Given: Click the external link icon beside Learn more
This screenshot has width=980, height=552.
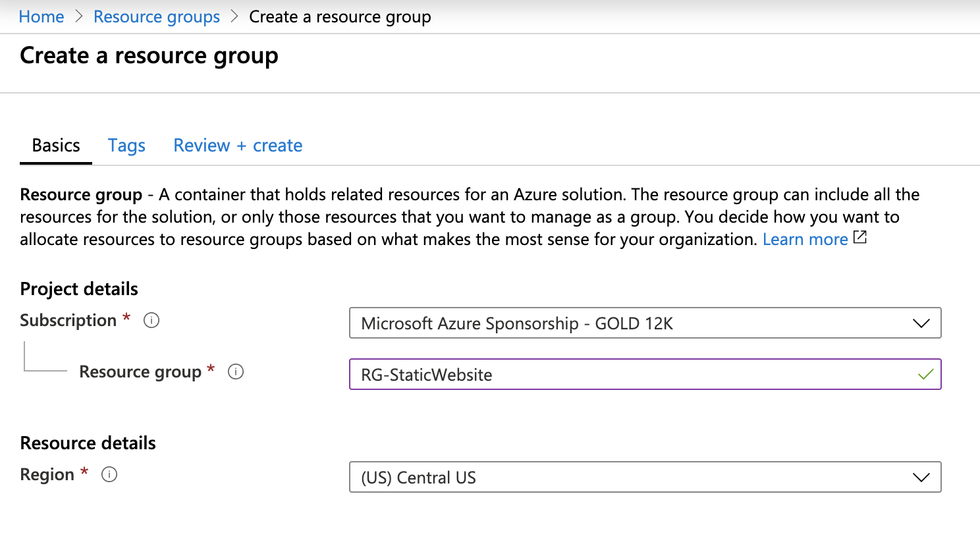Looking at the screenshot, I should (x=861, y=238).
